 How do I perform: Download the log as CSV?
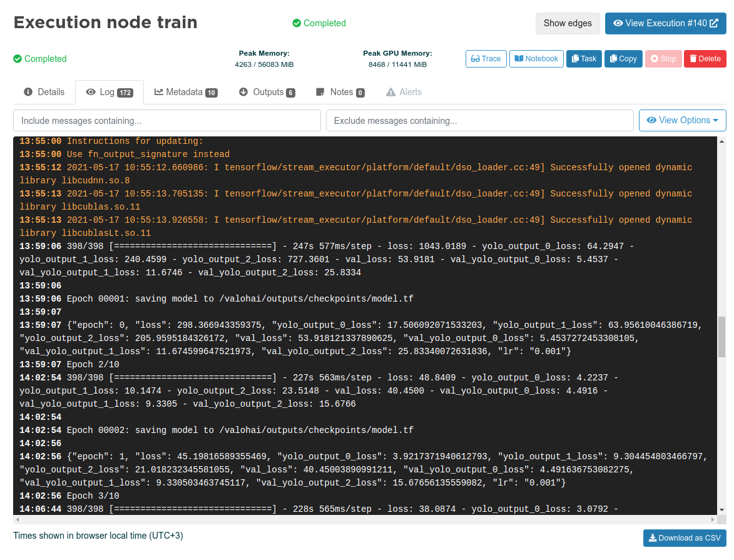point(685,538)
